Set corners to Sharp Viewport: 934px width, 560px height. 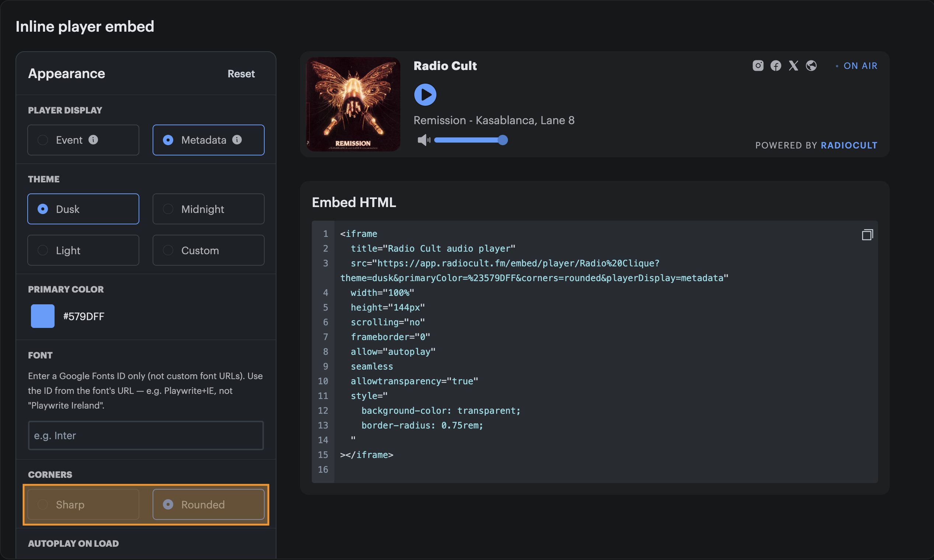[83, 504]
